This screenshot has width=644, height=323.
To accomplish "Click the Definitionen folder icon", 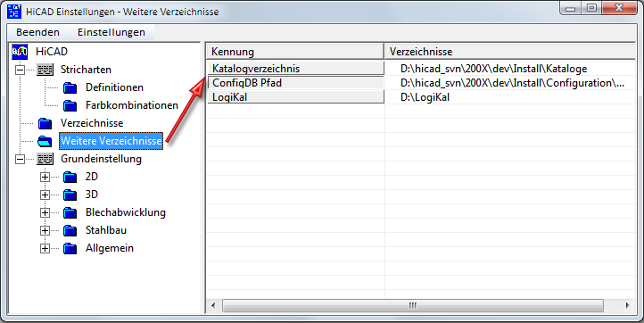I will coord(70,87).
